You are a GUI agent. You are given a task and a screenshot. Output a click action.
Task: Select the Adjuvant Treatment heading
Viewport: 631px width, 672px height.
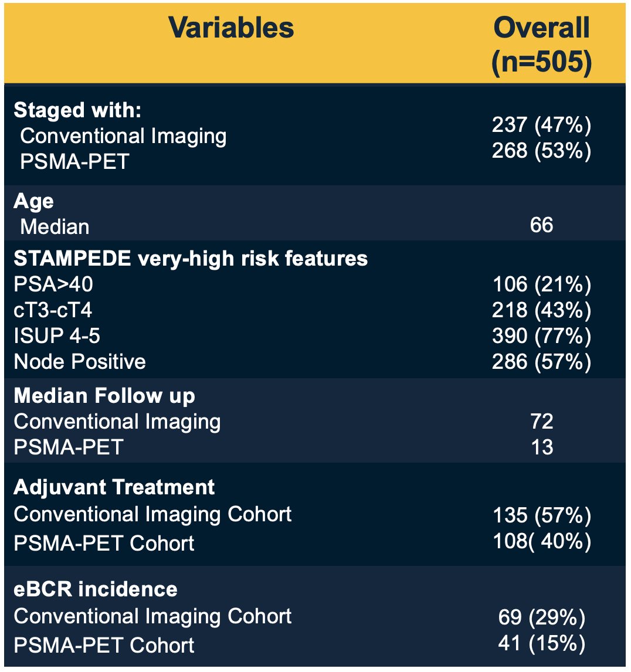tap(114, 487)
